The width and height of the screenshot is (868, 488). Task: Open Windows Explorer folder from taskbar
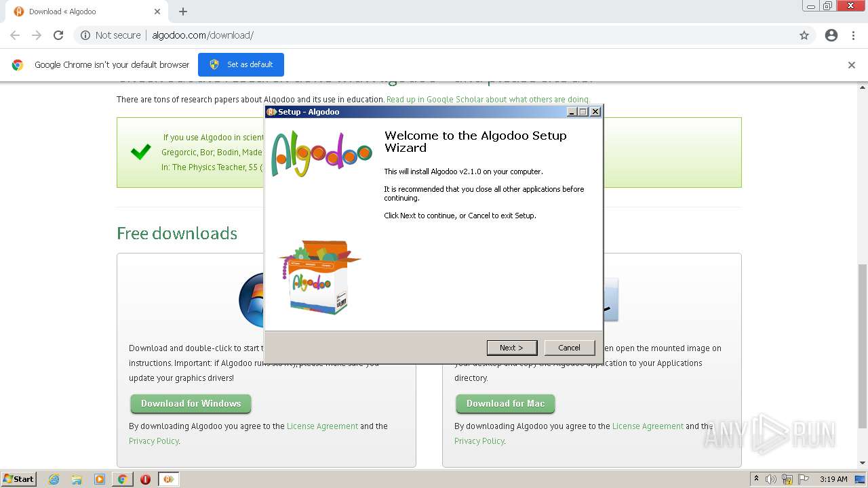(77, 479)
